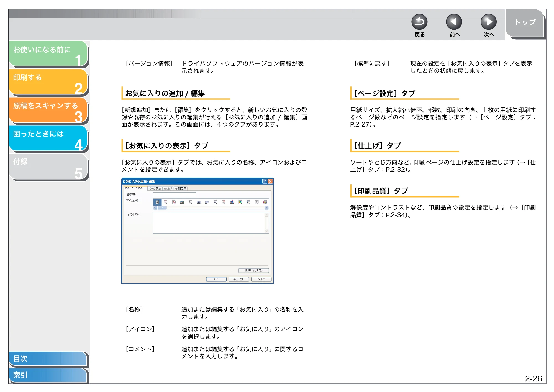The width and height of the screenshot is (554, 392).
Task: Open the dialog's help question mark icon
Action: (265, 181)
